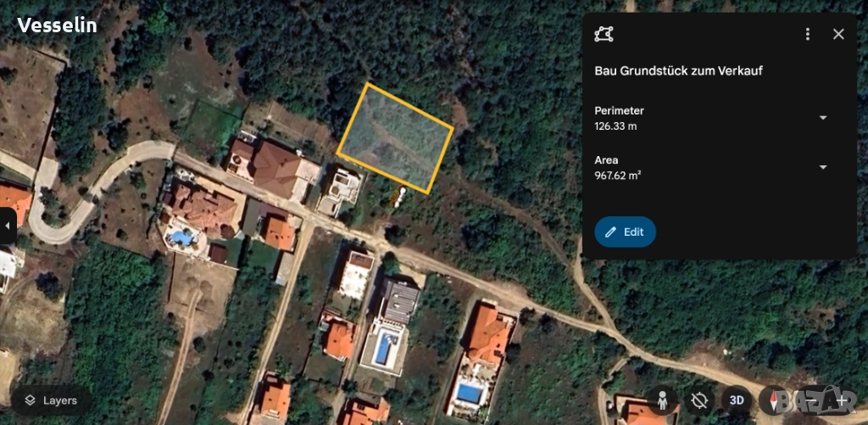Zoom out with the minus button
This screenshot has height=425, width=868.
pos(811,400)
